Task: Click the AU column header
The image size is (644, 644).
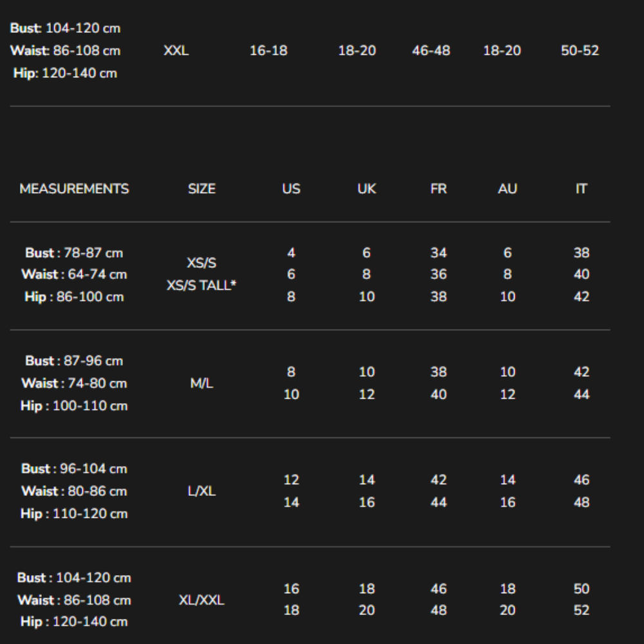Action: coord(507,189)
